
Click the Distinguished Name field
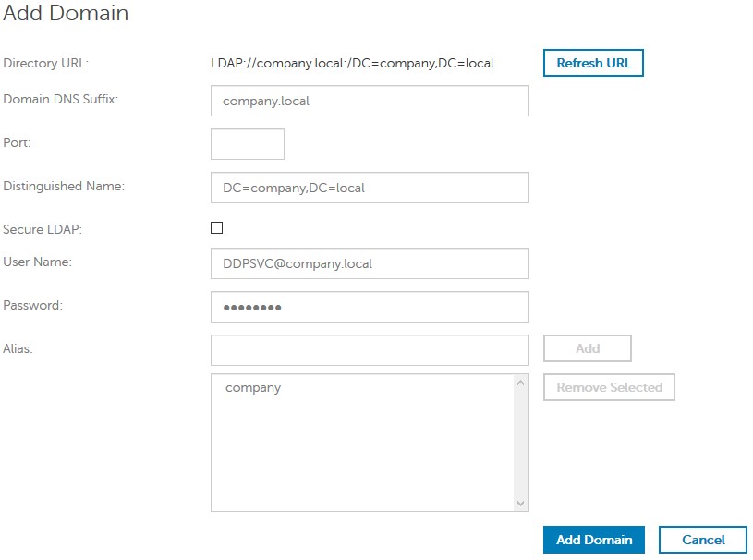coord(370,188)
